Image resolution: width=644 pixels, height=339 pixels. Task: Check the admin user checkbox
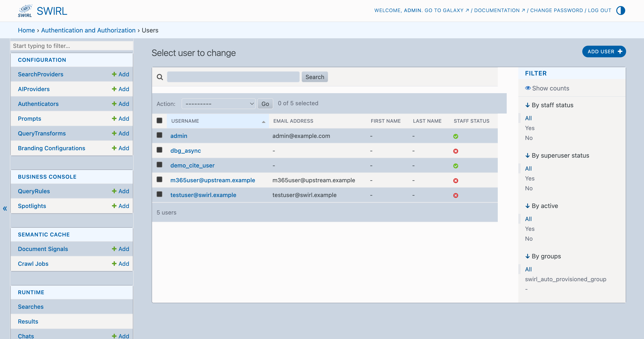pyautogui.click(x=159, y=135)
